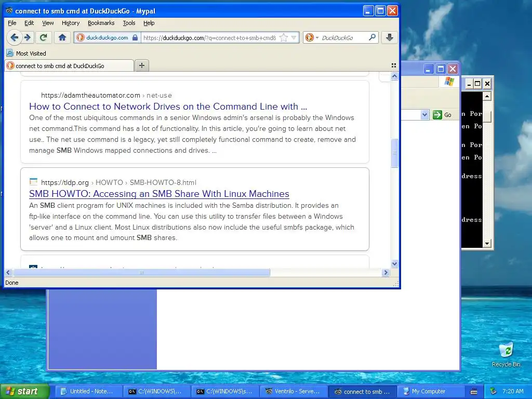Image resolution: width=532 pixels, height=399 pixels.
Task: Open a new tab with the plus button
Action: pos(142,65)
